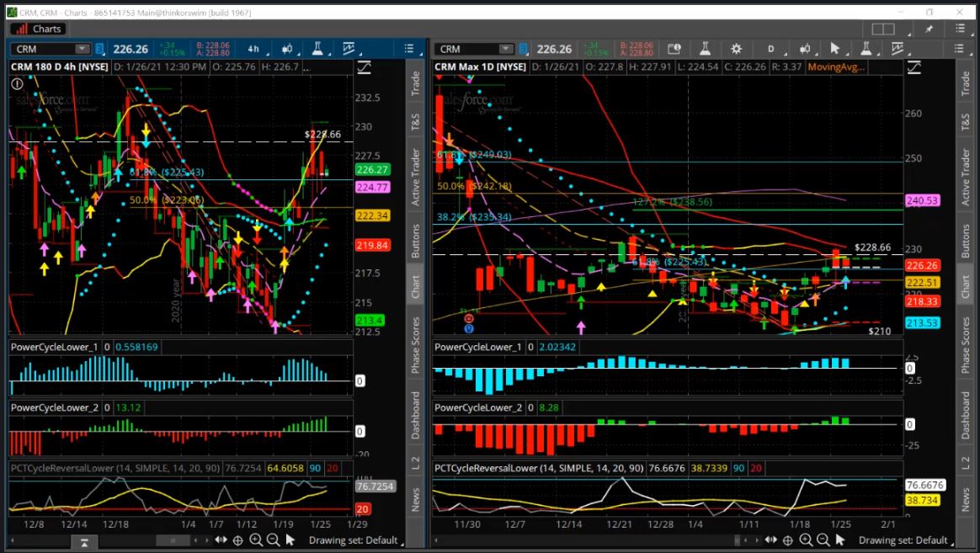
Task: Open chart style candlestick icon in right toolbar
Action: tap(805, 49)
